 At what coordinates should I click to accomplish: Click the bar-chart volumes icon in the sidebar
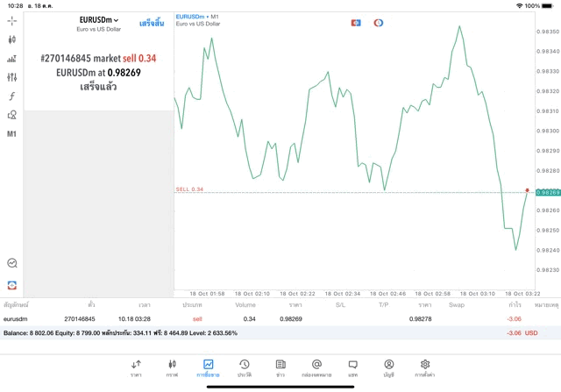pos(11,59)
